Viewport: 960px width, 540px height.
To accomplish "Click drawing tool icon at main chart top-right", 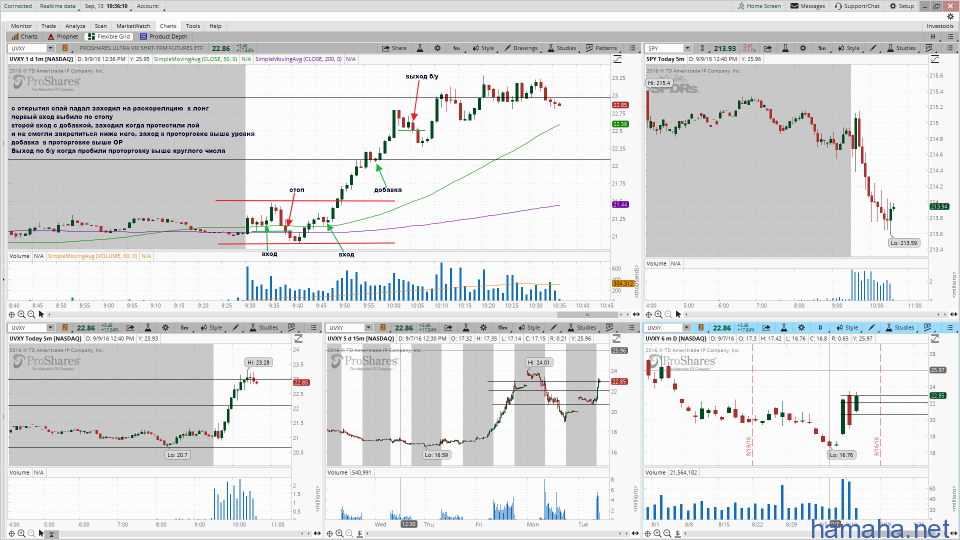I will [617, 59].
